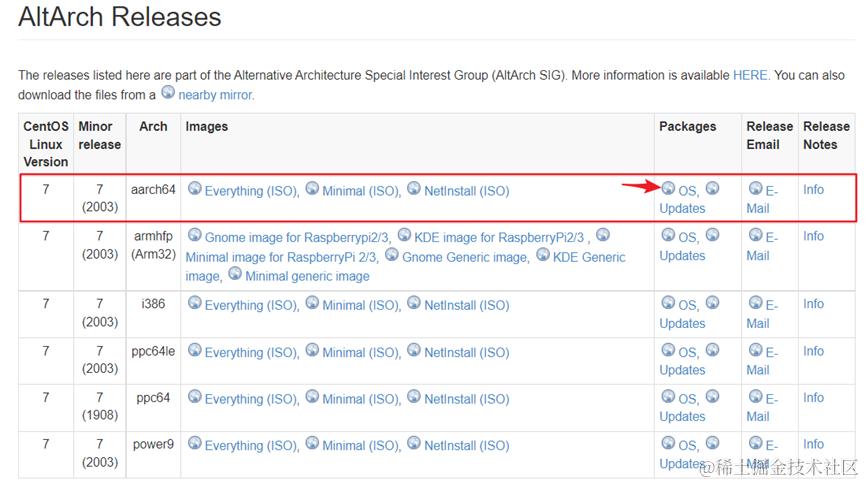Click globe icon beside ppc64le Everything (ISO)
The width and height of the screenshot is (865, 484).
tap(194, 350)
